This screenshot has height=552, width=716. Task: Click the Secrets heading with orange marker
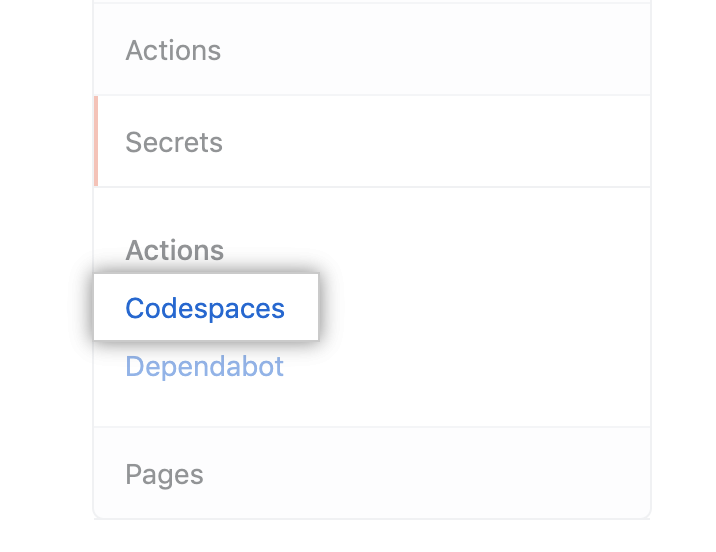(174, 142)
